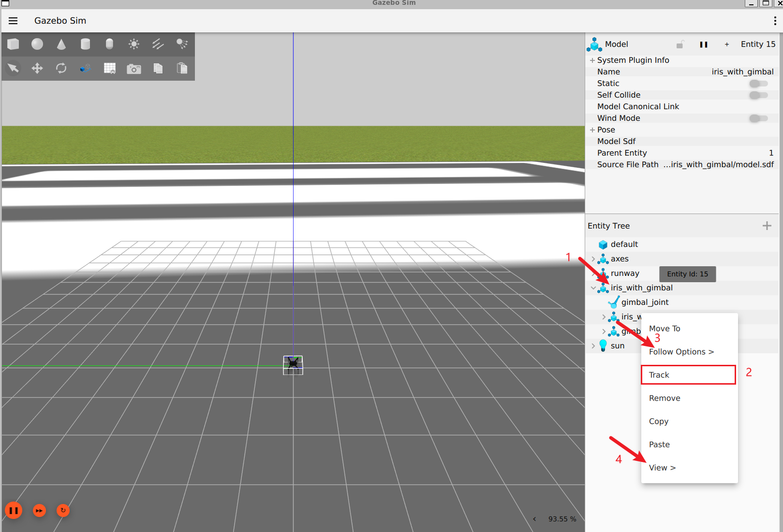Image resolution: width=783 pixels, height=532 pixels.
Task: Take a screenshot with camera icon
Action: coord(133,69)
